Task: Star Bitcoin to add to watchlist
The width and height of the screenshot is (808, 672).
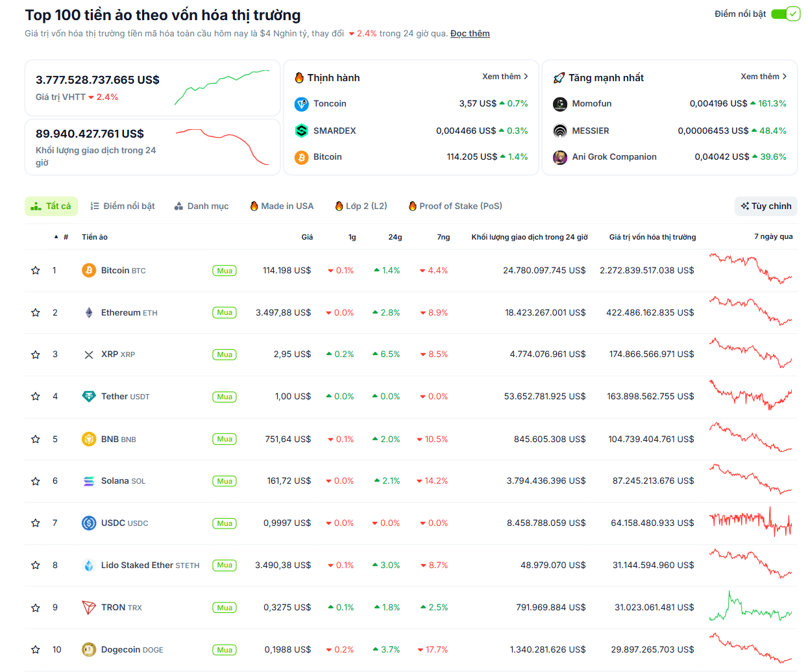Action: coord(35,270)
